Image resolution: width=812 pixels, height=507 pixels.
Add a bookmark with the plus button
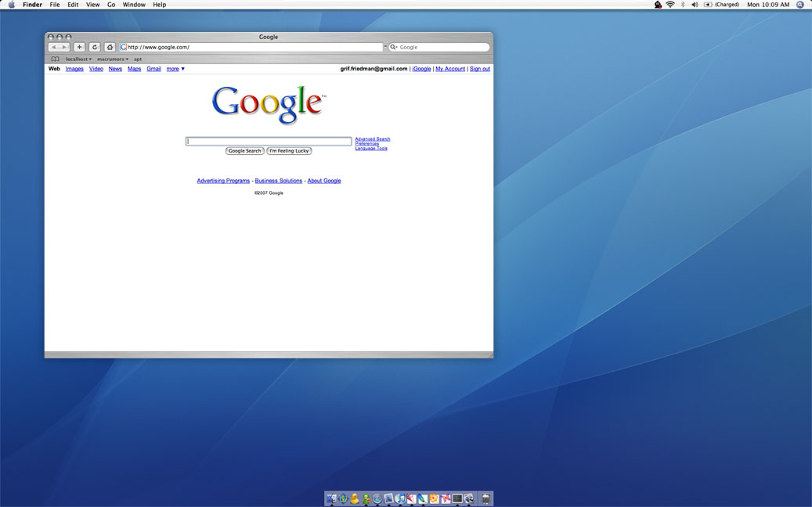pos(79,47)
